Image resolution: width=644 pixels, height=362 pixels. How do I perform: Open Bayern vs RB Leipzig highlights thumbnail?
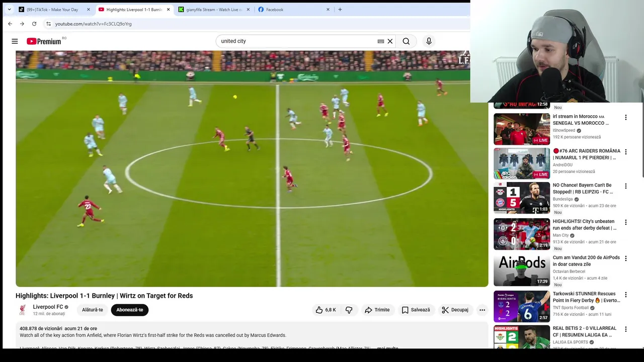522,198
